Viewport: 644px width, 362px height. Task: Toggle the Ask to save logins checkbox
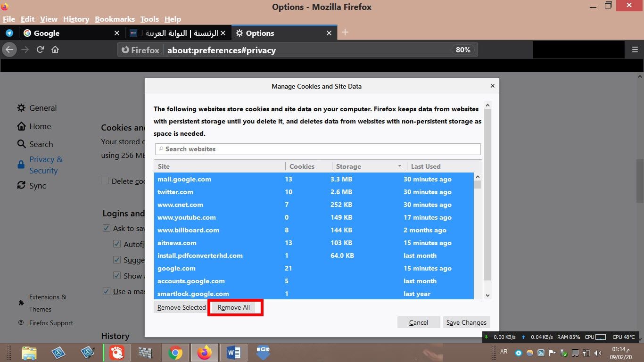(107, 228)
